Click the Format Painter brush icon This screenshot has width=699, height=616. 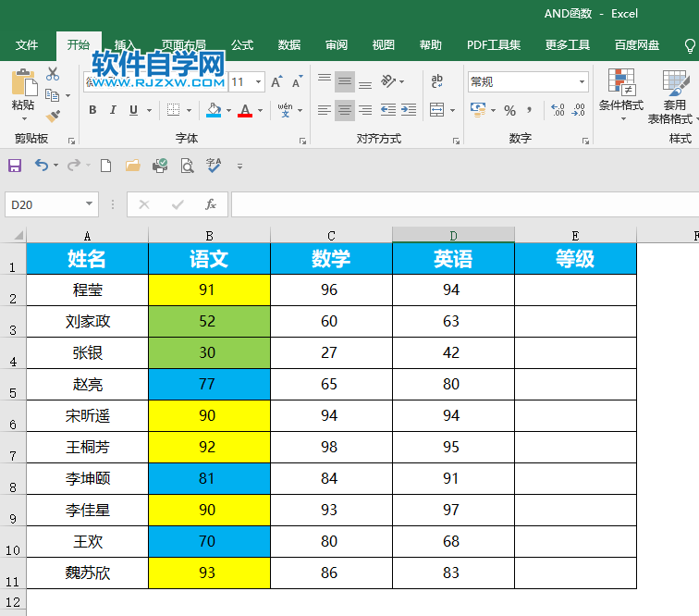53,117
